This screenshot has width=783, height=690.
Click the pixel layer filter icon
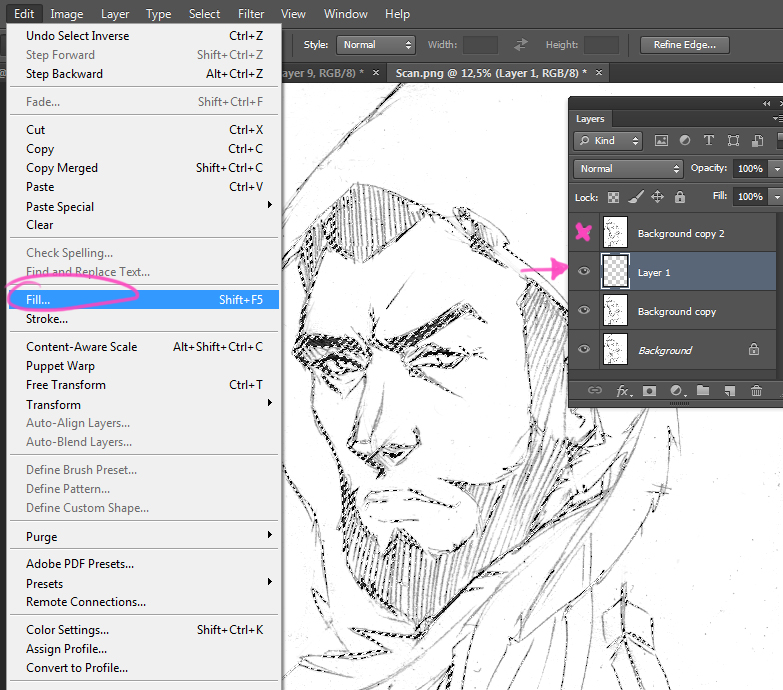661,141
